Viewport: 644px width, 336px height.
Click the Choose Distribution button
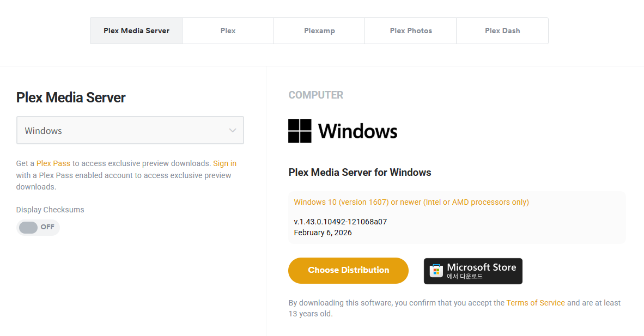[348, 270]
